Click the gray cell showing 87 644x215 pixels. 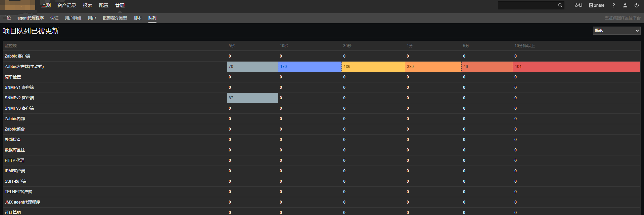(x=252, y=98)
